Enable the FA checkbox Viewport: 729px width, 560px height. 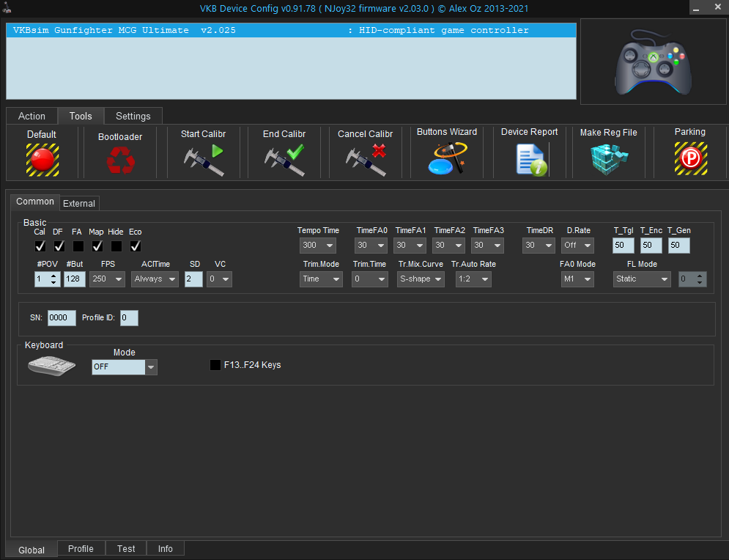click(x=78, y=246)
